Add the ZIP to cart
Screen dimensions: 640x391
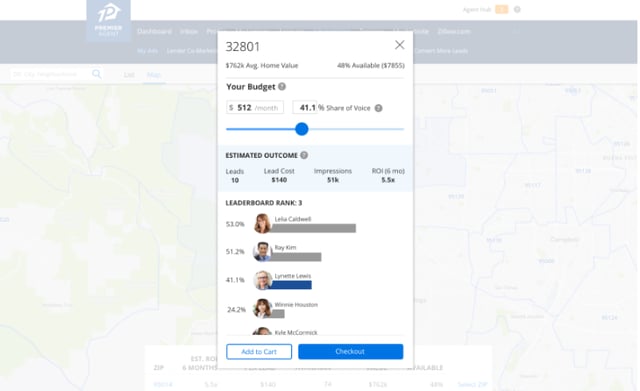tap(259, 351)
